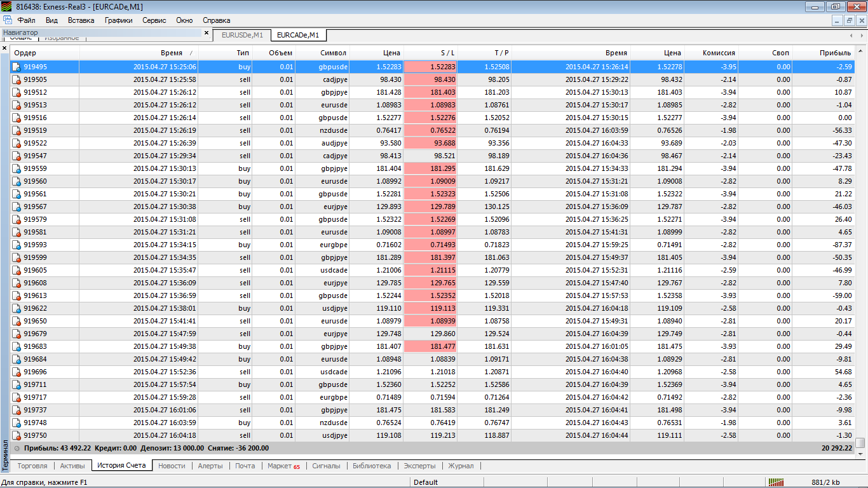Open the Маркет tab

pos(283,466)
